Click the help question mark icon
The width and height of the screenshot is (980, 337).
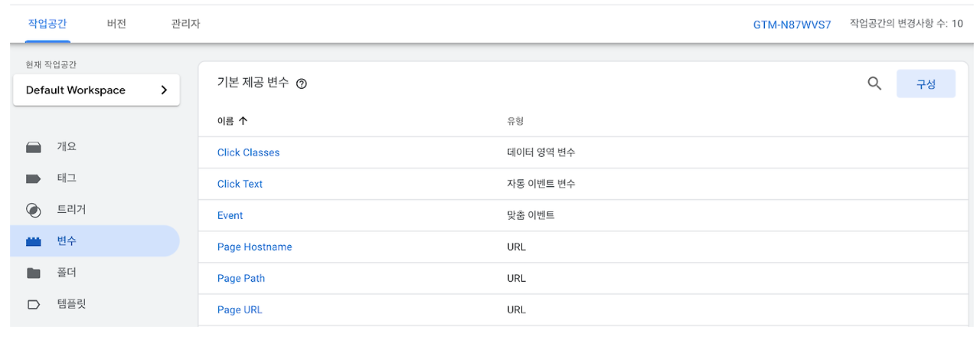point(301,84)
